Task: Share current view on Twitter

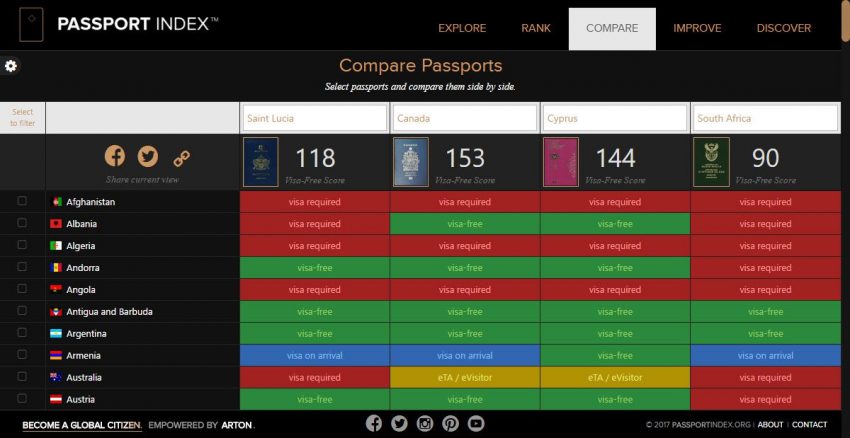Action: [148, 156]
